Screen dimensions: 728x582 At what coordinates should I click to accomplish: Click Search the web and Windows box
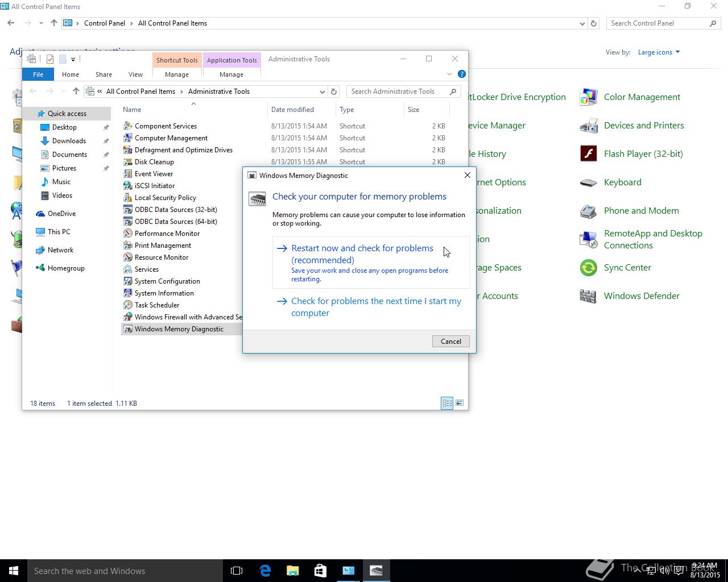click(125, 571)
